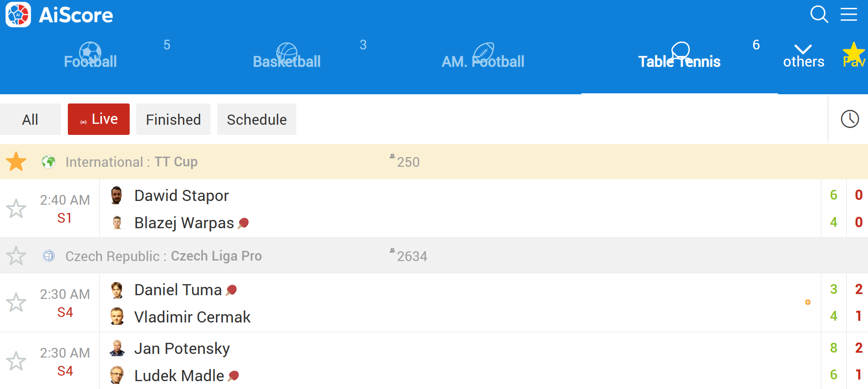Favorite the Daniel Tuma match star
This screenshot has width=868, height=389.
(x=16, y=302)
